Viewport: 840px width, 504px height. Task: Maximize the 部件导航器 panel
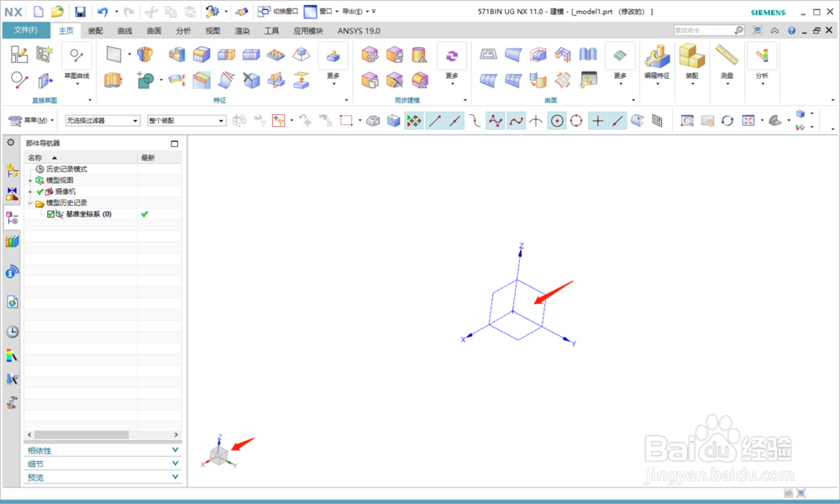[174, 144]
